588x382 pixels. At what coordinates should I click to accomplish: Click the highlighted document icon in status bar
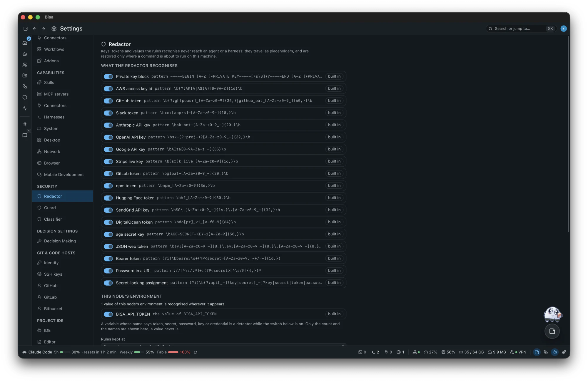pyautogui.click(x=537, y=352)
